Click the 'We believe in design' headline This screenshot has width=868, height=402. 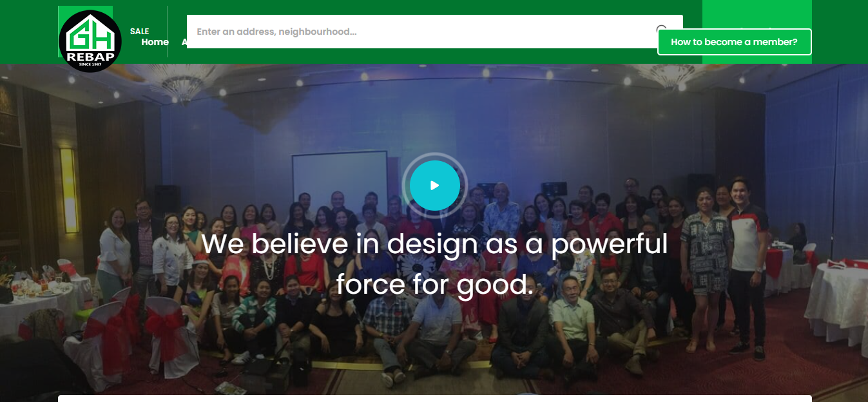point(434,244)
